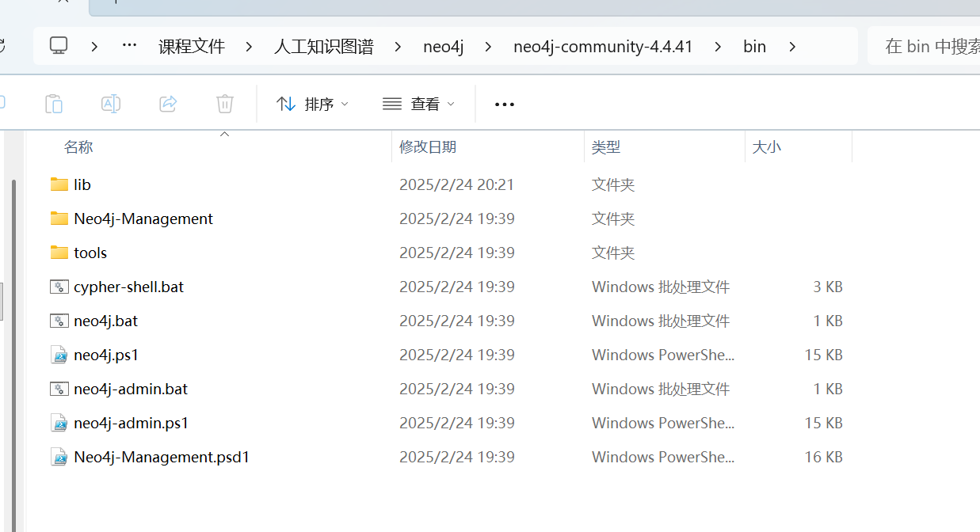The width and height of the screenshot is (980, 532).
Task: Click the neo4j.bat file icon
Action: [x=59, y=321]
